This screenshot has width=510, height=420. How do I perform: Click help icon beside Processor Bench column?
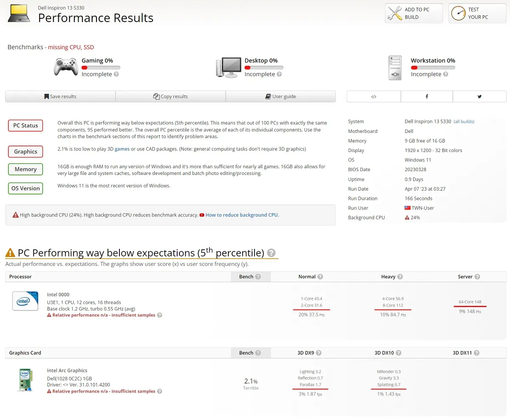(258, 276)
